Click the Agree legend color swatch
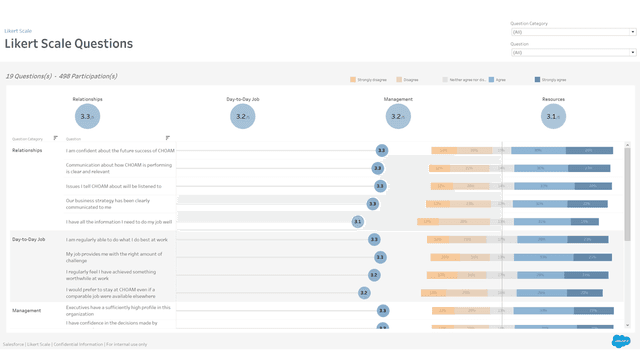The width and height of the screenshot is (640, 363). (x=491, y=80)
